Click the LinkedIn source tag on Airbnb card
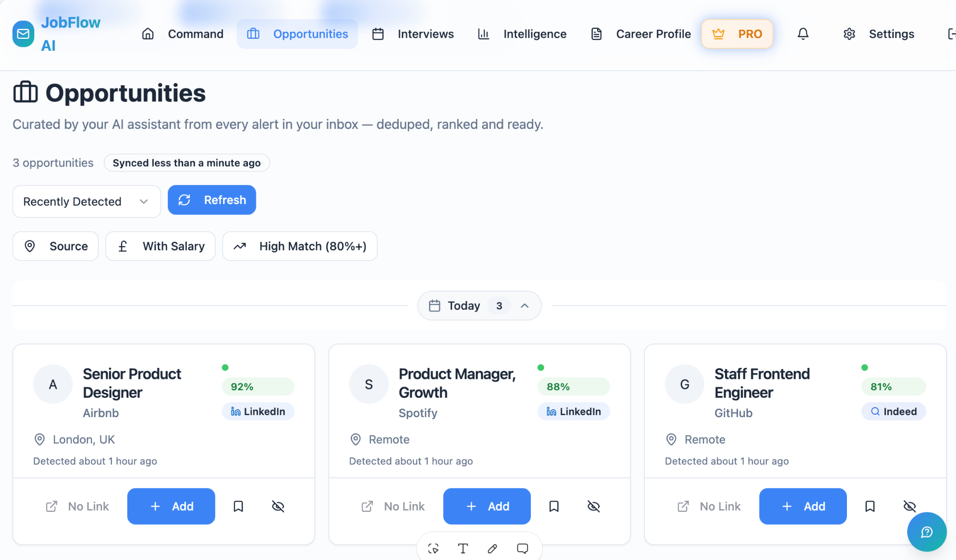The height and width of the screenshot is (560, 956). pos(258,412)
